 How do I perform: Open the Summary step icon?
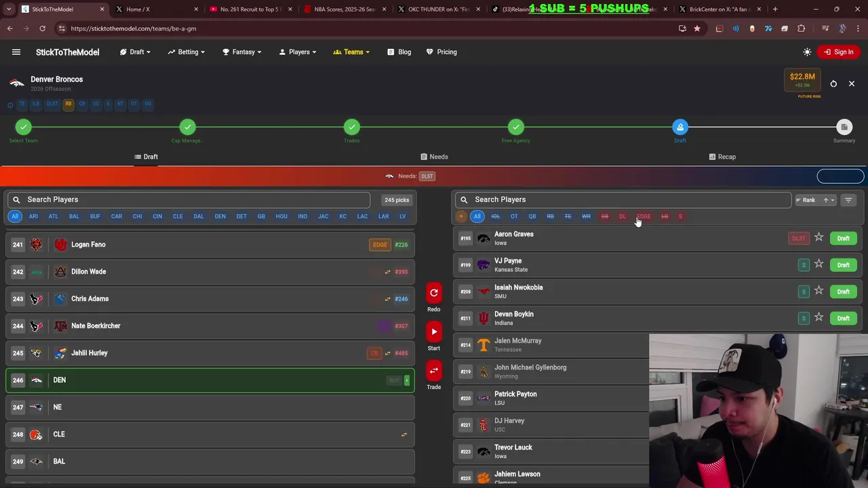(844, 127)
